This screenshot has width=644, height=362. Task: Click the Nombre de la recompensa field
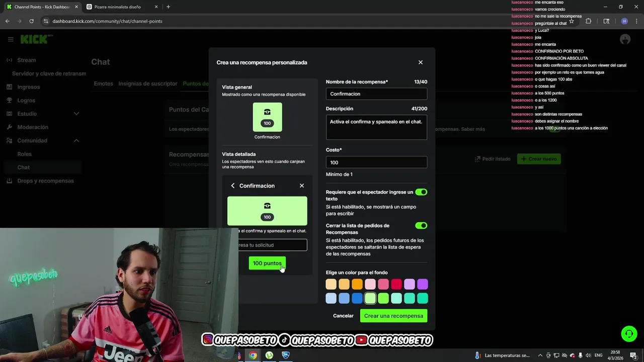point(376,94)
